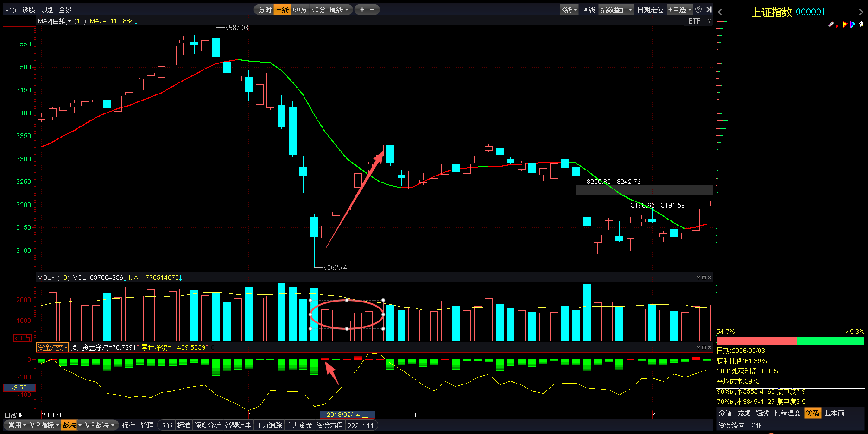Click the pencil icon in chip panel

[831, 25]
